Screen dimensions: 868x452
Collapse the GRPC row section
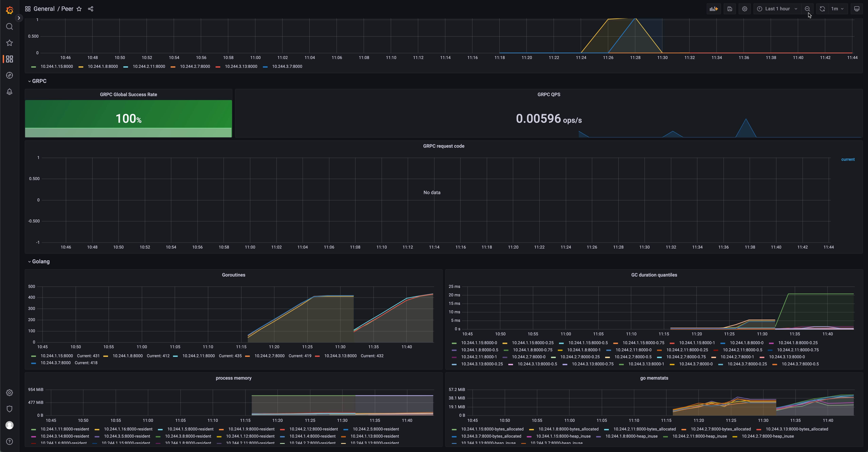[x=39, y=81]
